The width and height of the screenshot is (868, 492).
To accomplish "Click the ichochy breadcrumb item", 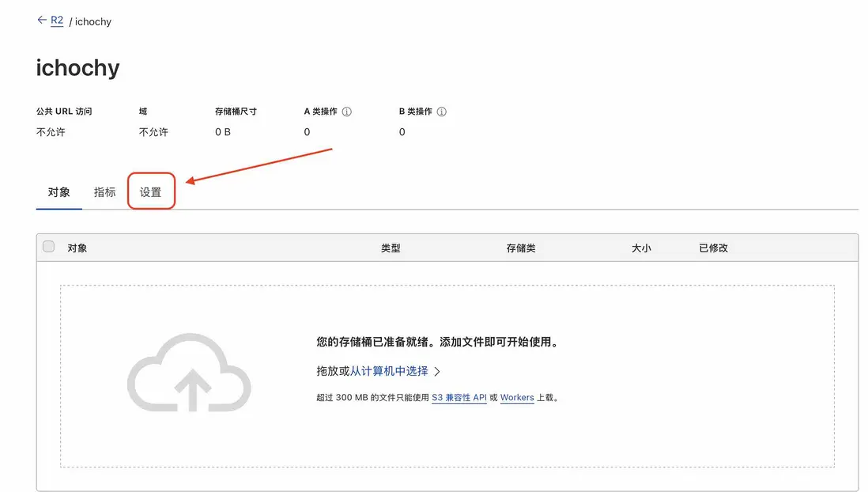I will 92,21.
